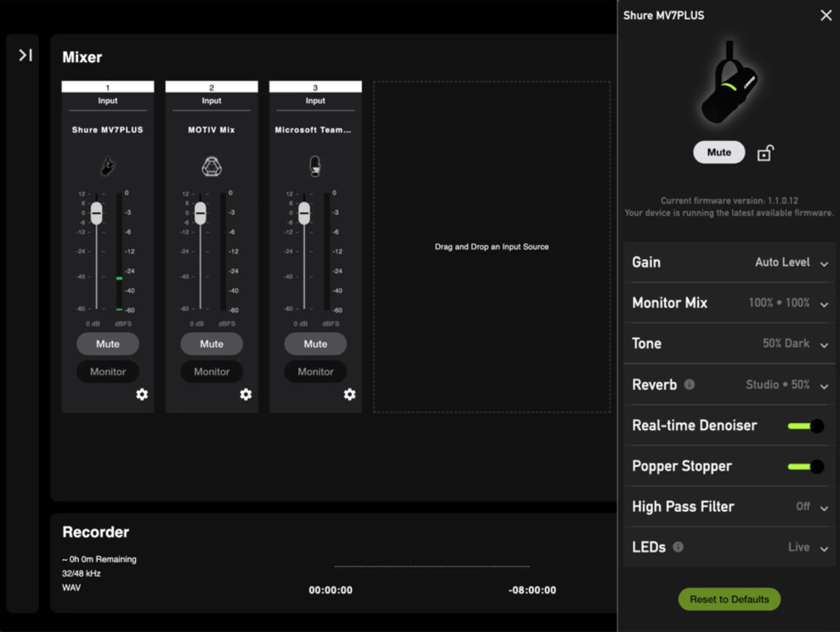Open settings gear for MOTIV Mix channel

(246, 394)
